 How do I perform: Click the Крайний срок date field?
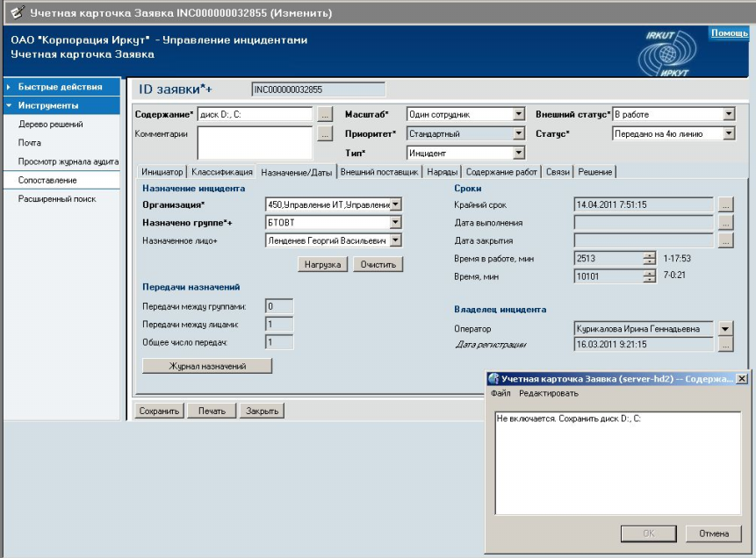point(644,204)
